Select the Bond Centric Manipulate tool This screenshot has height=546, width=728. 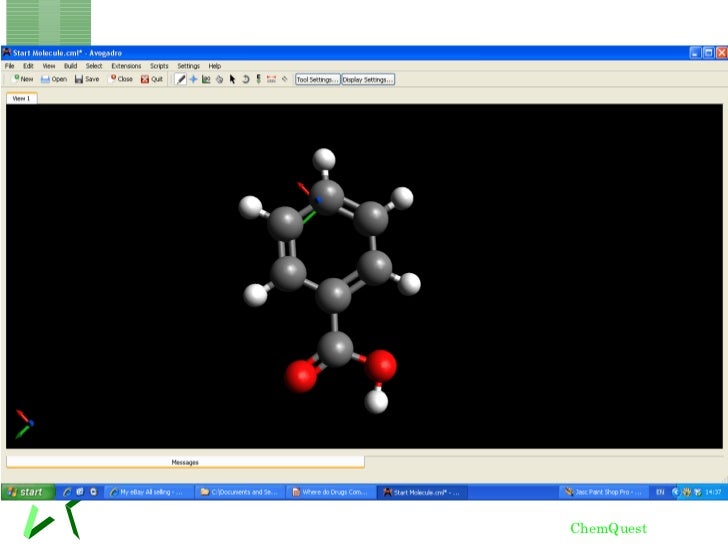pos(207,79)
